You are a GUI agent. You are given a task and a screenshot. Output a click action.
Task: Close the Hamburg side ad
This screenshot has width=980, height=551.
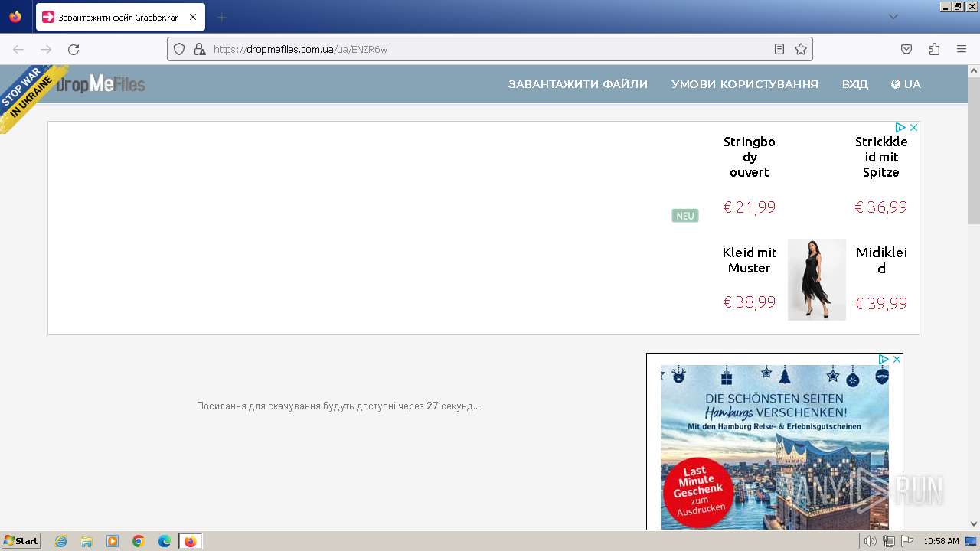point(897,359)
